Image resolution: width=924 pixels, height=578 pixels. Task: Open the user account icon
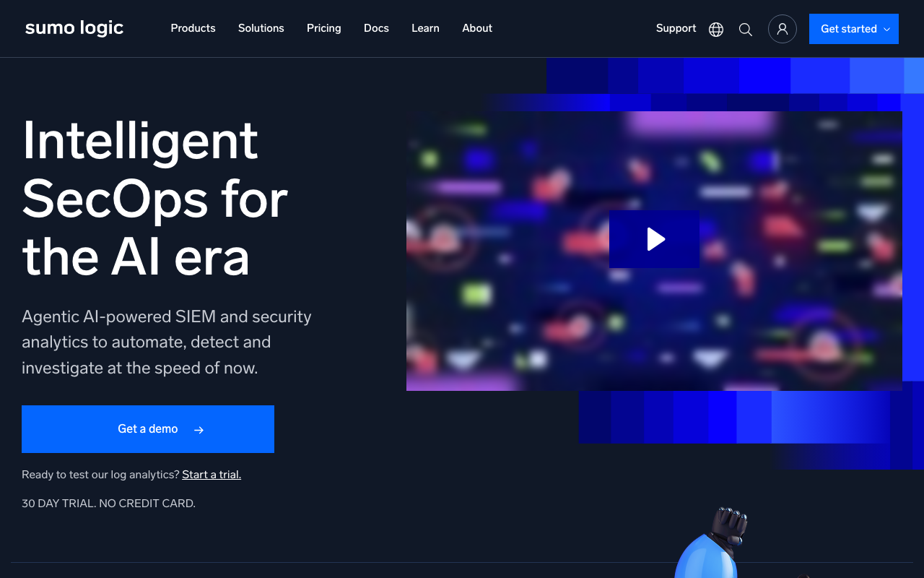[783, 29]
